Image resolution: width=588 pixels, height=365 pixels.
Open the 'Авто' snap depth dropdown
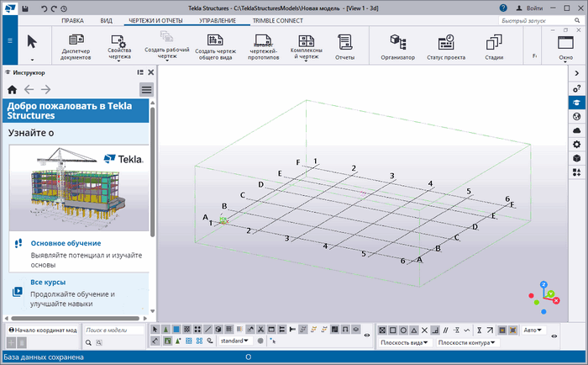[533, 330]
